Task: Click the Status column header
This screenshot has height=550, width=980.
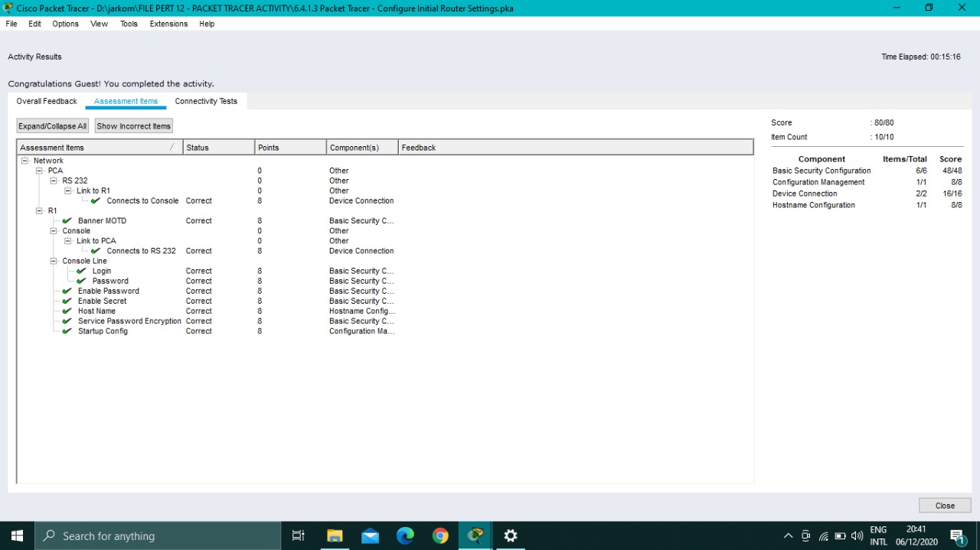Action: point(219,148)
